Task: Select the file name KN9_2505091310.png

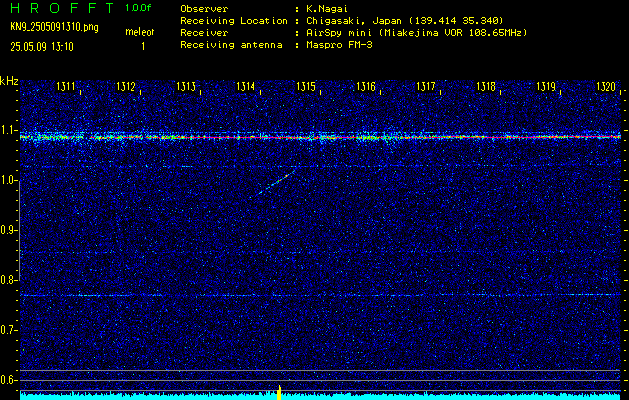Action: click(54, 27)
